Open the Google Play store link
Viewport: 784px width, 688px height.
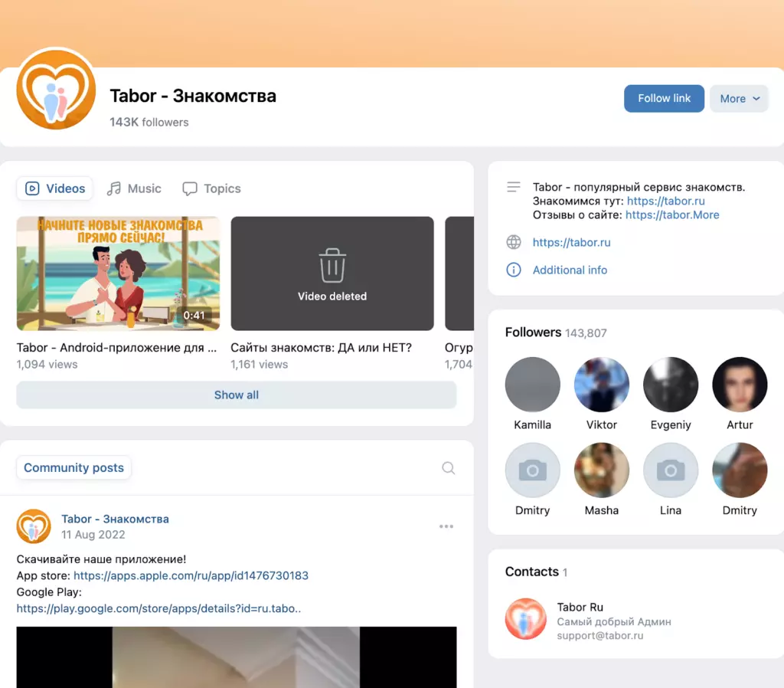coord(158,608)
